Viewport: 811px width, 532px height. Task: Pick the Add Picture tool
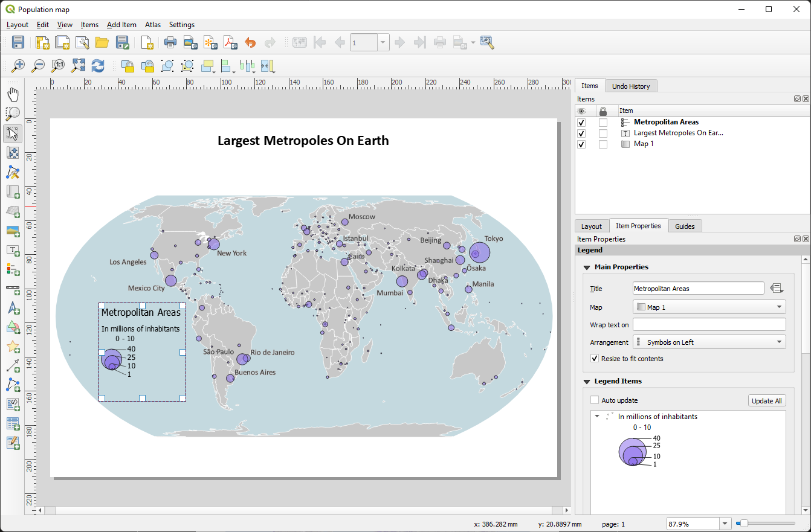click(x=13, y=231)
